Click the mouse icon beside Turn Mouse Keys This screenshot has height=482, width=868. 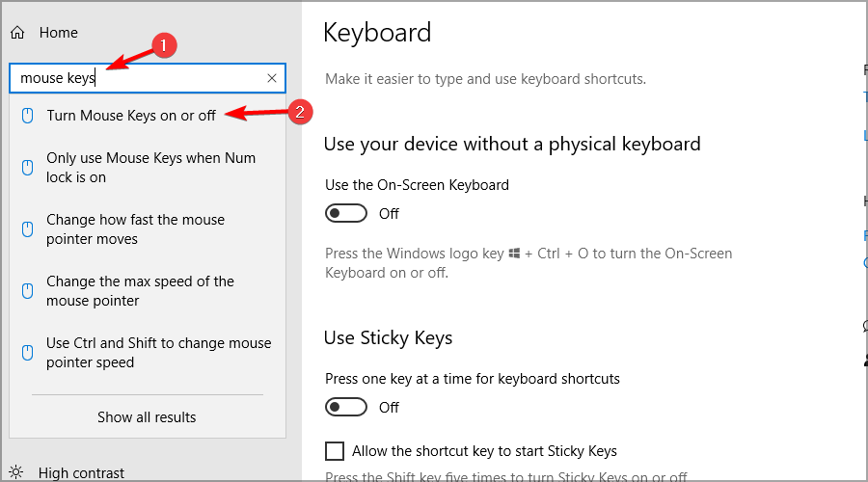pyautogui.click(x=27, y=116)
